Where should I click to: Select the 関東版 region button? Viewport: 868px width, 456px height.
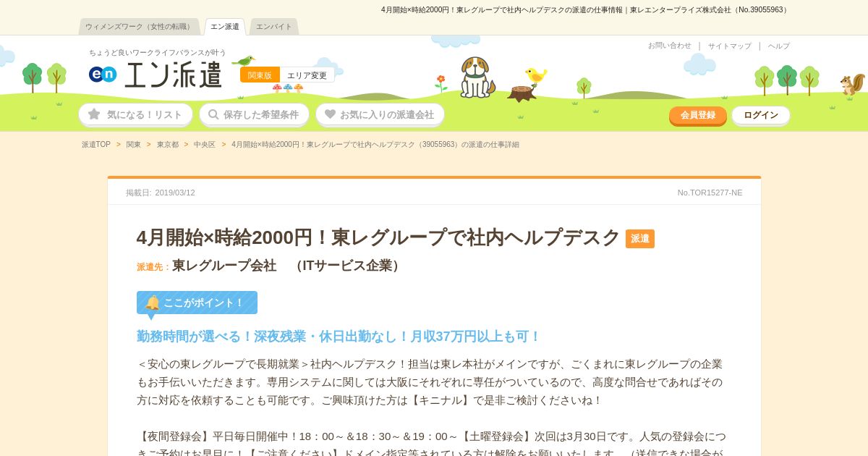point(260,75)
